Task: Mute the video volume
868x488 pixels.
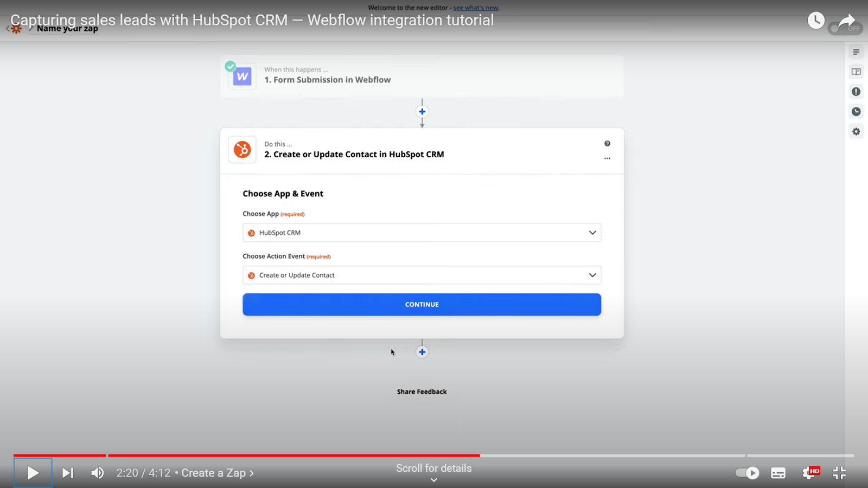Action: click(x=98, y=473)
